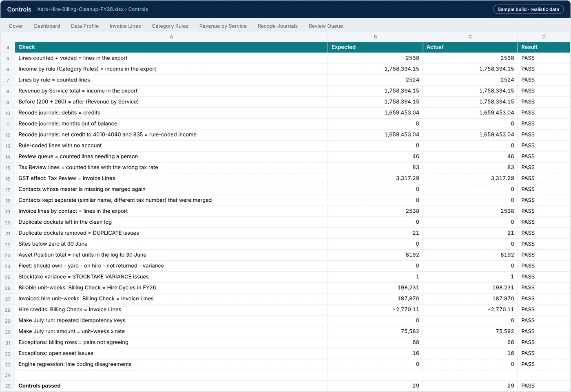The width and height of the screenshot is (571, 392).
Task: Select column D header
Action: (x=544, y=37)
